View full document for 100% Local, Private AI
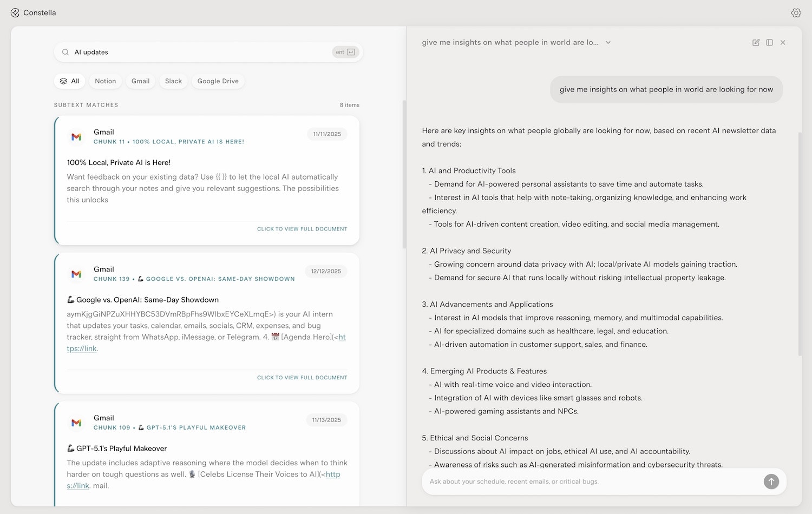 302,229
